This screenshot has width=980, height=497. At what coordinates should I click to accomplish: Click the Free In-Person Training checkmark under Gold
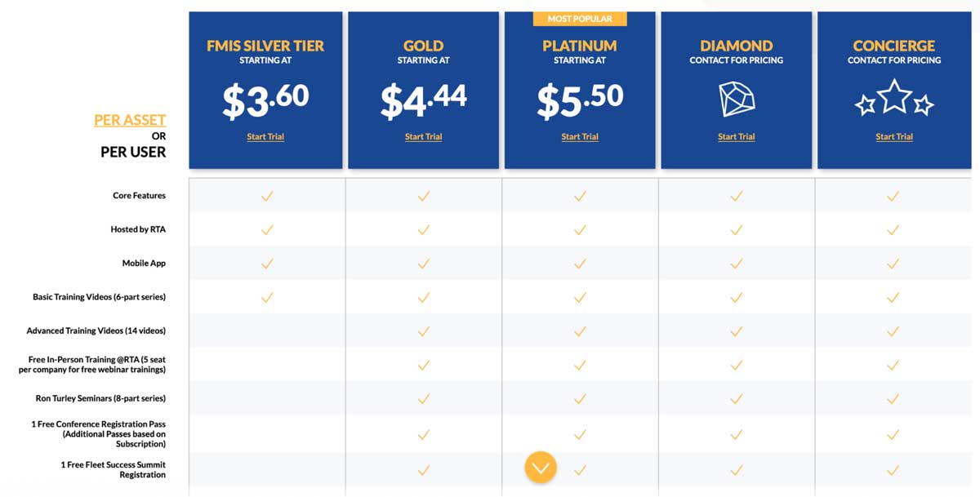coord(423,364)
